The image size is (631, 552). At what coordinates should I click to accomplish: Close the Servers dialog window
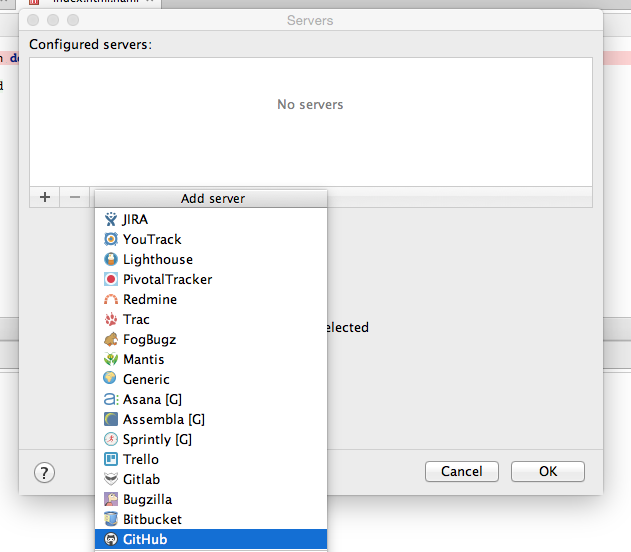click(33, 20)
